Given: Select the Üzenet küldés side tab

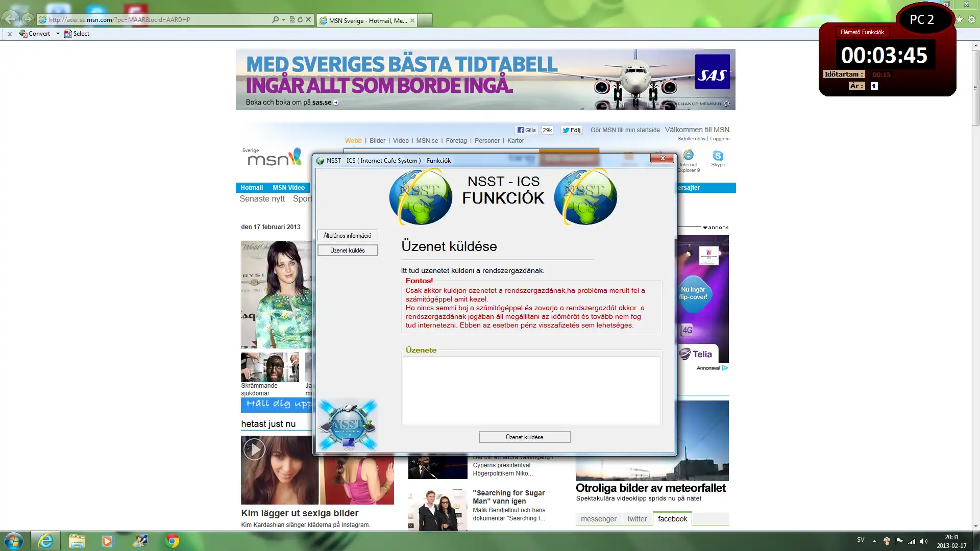Looking at the screenshot, I should pos(347,251).
